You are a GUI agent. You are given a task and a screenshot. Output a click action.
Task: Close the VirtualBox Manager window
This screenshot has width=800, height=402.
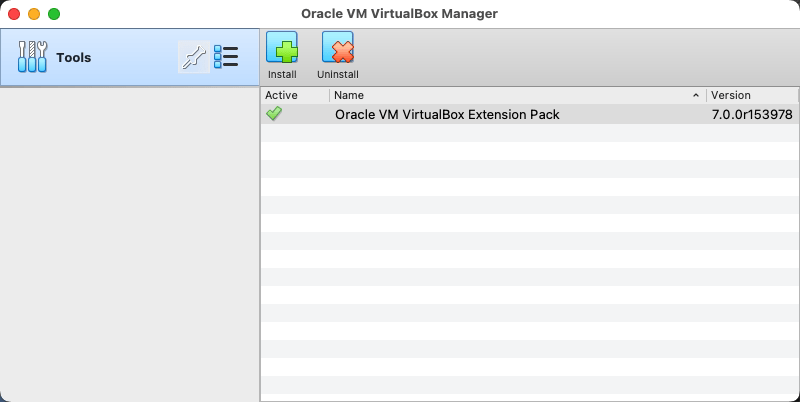(x=14, y=14)
